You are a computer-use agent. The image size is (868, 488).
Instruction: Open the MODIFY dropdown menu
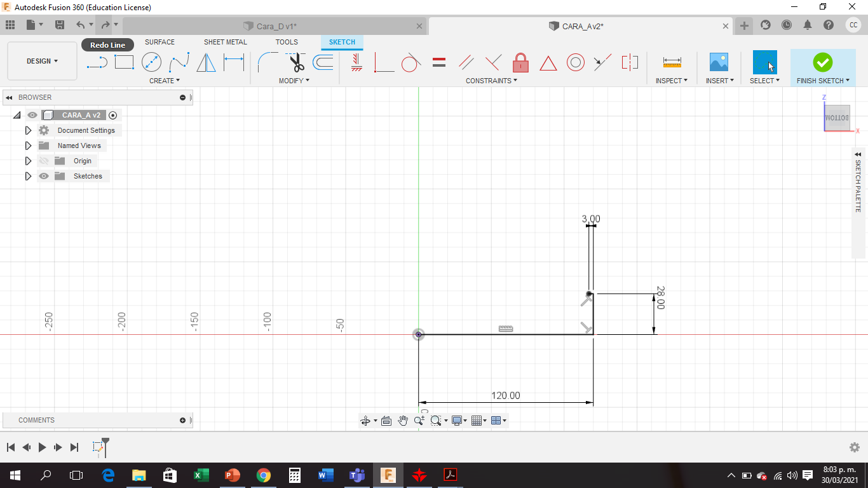294,81
